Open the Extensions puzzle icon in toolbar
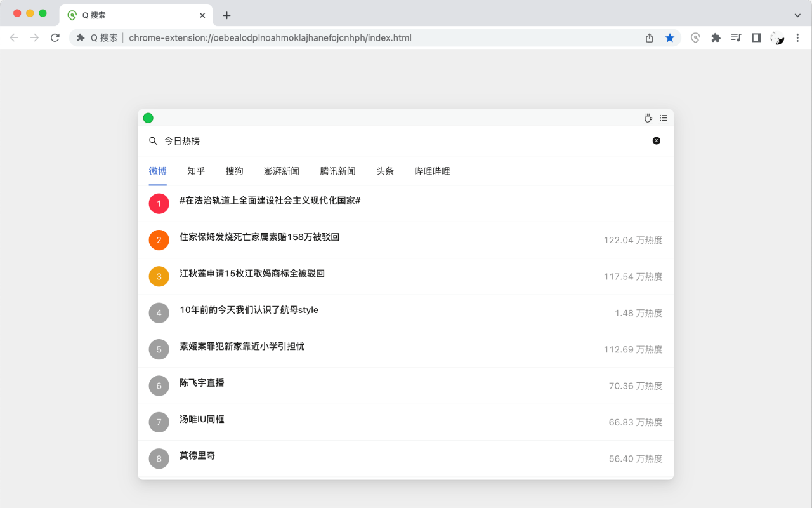 point(716,38)
